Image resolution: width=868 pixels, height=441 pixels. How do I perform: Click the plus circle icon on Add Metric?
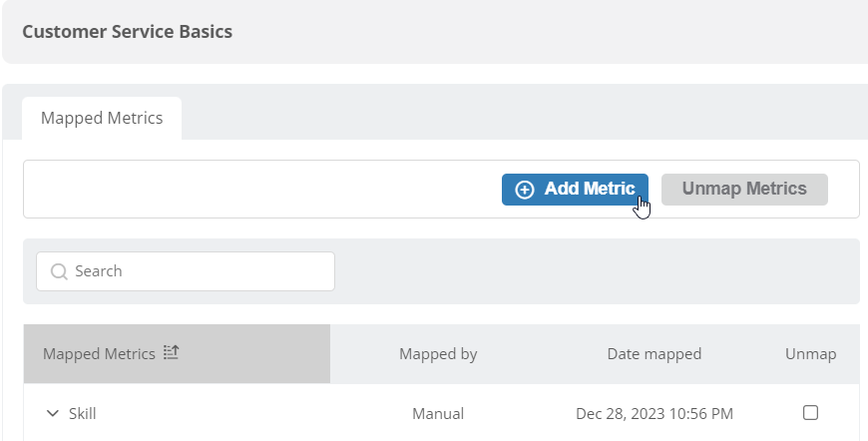[x=524, y=190]
